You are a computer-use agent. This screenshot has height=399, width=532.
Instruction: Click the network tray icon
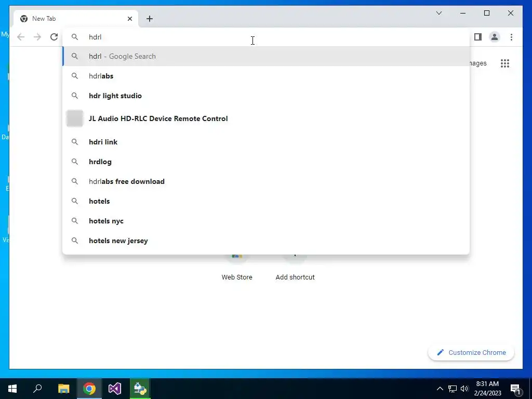coord(453,389)
